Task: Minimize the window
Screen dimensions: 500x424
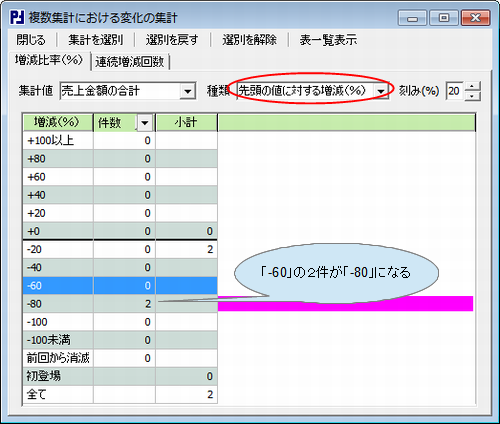Action: [x=412, y=18]
